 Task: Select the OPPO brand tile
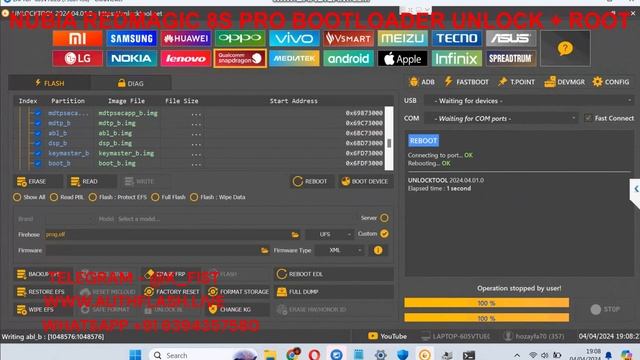(240, 39)
